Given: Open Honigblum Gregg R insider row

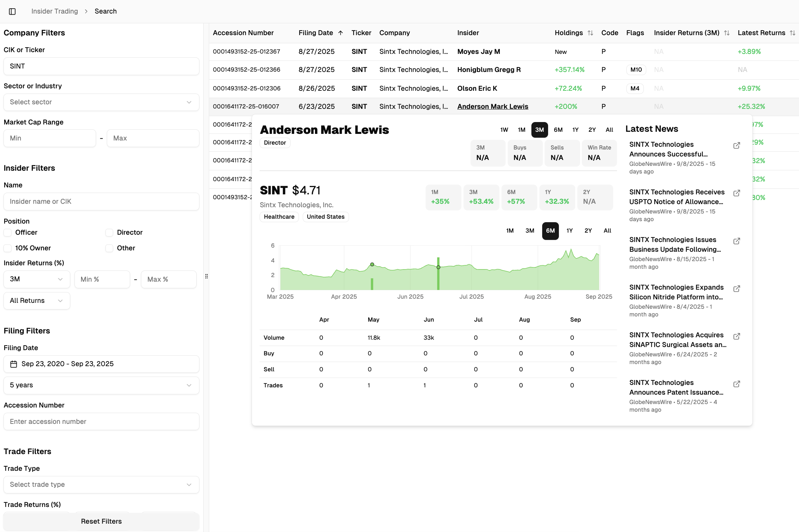Looking at the screenshot, I should pos(489,70).
